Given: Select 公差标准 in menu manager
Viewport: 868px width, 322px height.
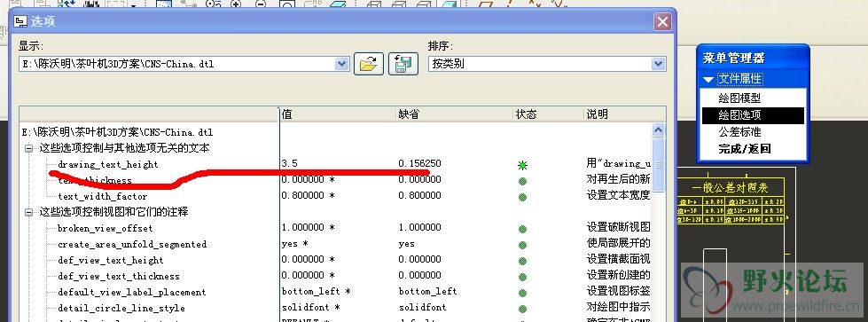Looking at the screenshot, I should 739,132.
